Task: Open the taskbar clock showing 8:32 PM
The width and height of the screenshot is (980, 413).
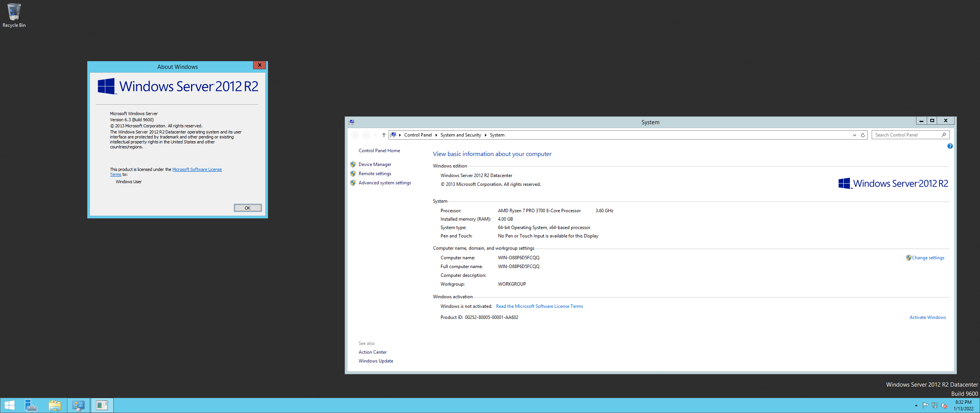Action: (963, 405)
